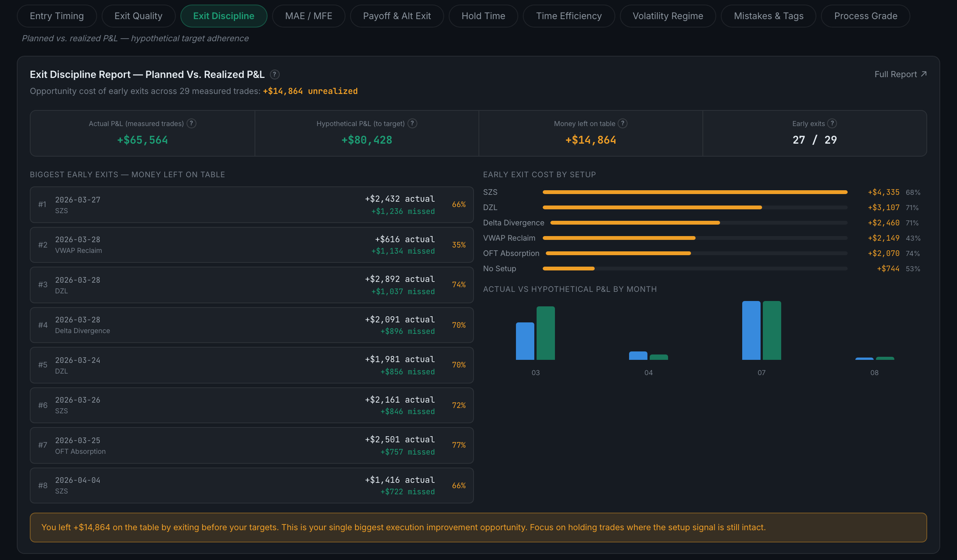Open Process Grade tab
Screen dimensions: 957x560
point(865,16)
